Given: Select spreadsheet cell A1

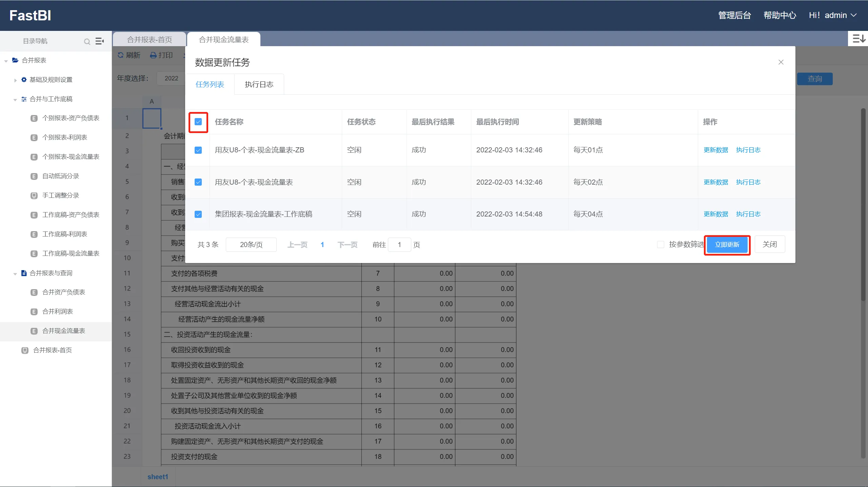Looking at the screenshot, I should click(152, 118).
